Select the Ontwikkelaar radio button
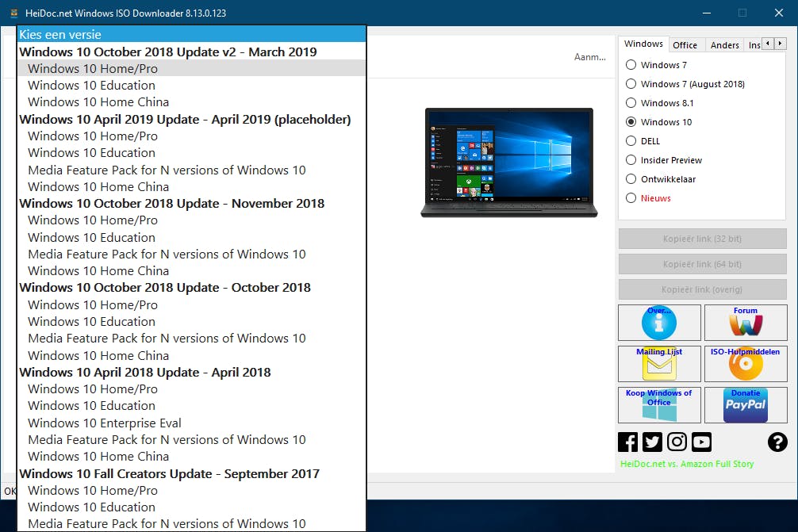 661,179
